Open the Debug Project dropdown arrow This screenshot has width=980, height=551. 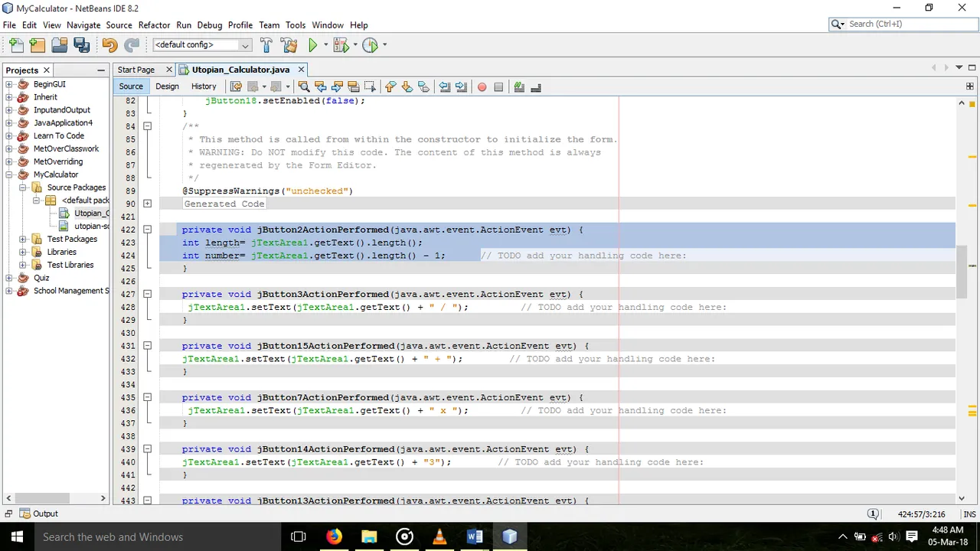click(354, 45)
